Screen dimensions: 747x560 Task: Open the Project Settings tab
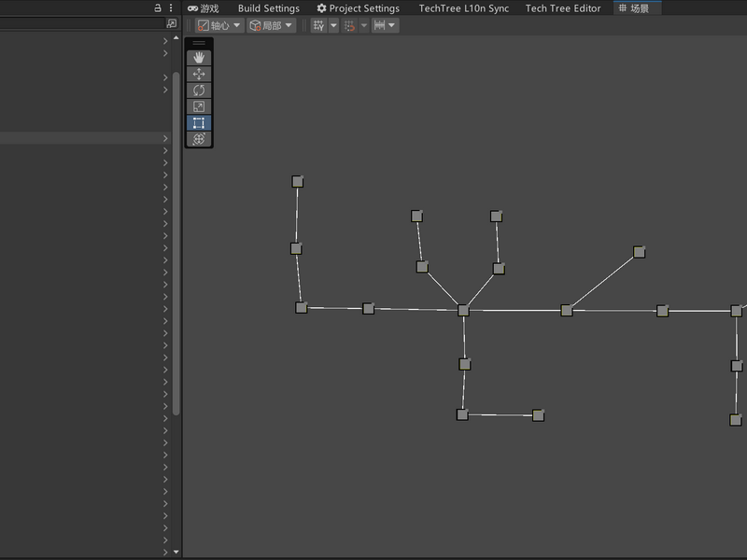[x=359, y=8]
